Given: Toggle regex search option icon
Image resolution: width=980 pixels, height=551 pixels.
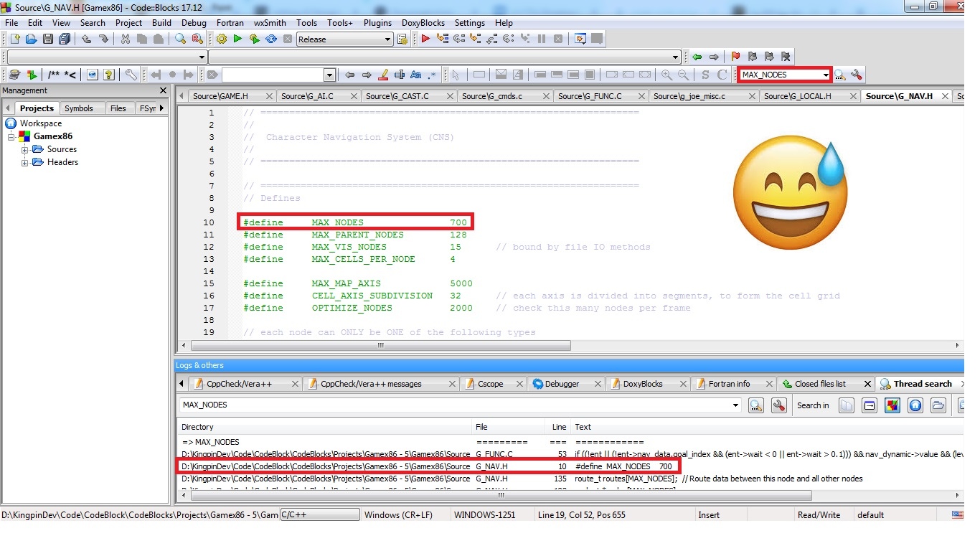Looking at the screenshot, I should click(x=433, y=75).
